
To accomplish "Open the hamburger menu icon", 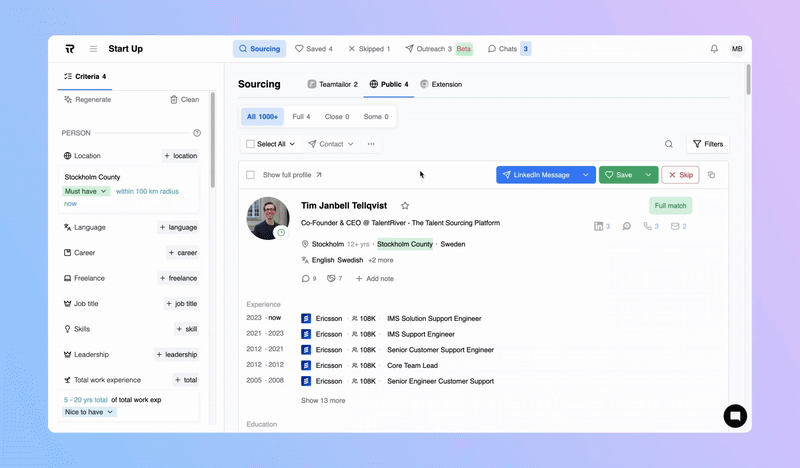I will pos(93,49).
